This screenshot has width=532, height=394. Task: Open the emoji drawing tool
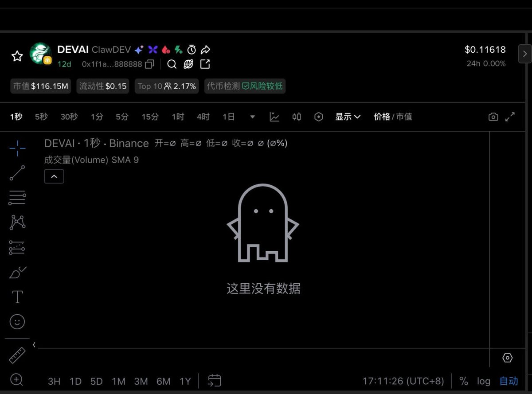click(x=17, y=322)
